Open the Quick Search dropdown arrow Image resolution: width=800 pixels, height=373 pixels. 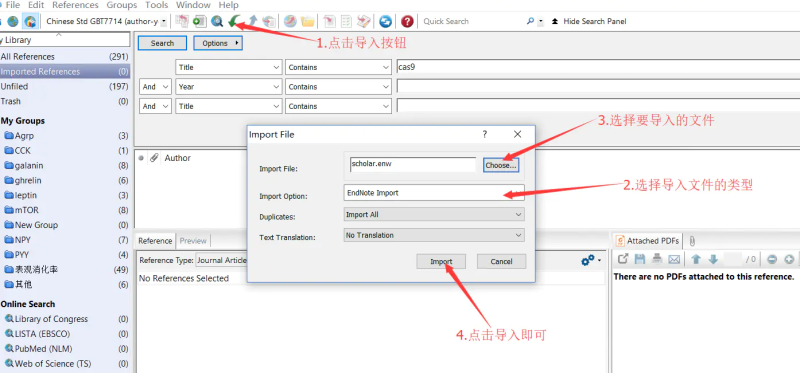541,21
